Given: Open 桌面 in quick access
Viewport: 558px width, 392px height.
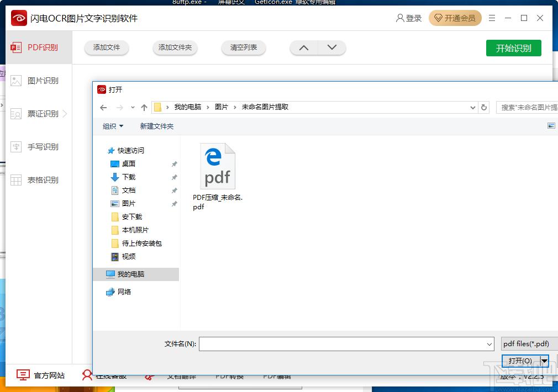Looking at the screenshot, I should coord(123,163).
